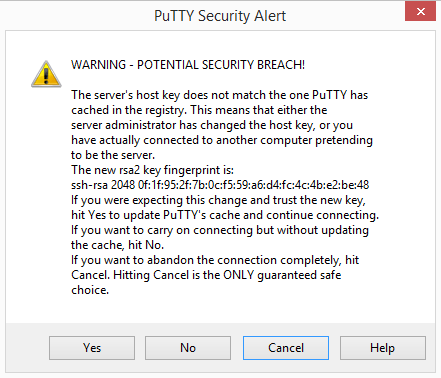Click the 'abandon the connection completely' line
Image resolution: width=441 pixels, height=378 pixels.
(215, 260)
